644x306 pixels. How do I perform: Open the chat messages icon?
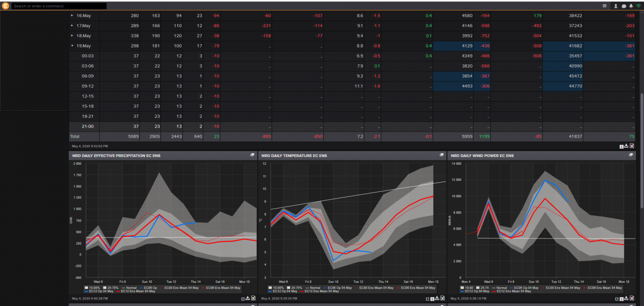click(x=625, y=6)
